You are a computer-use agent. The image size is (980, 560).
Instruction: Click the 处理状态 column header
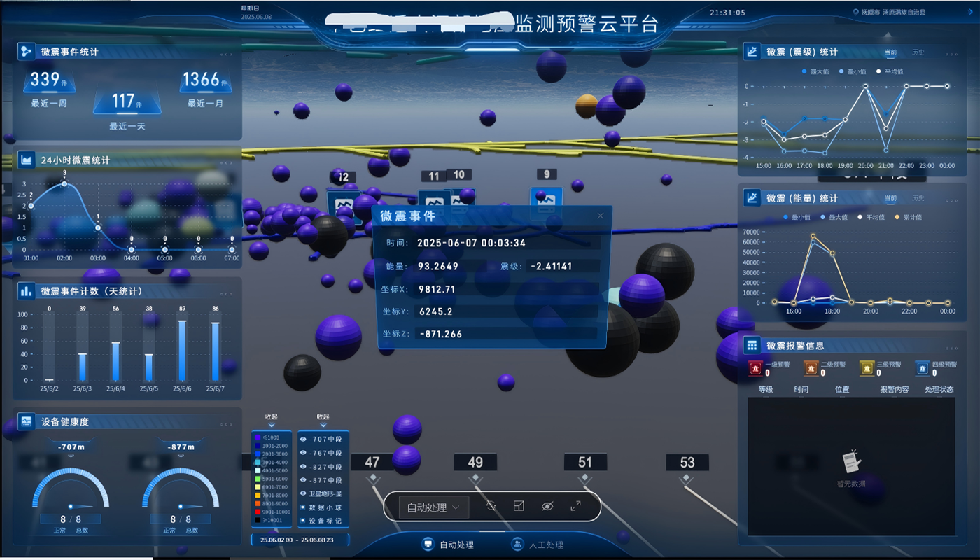coord(939,389)
